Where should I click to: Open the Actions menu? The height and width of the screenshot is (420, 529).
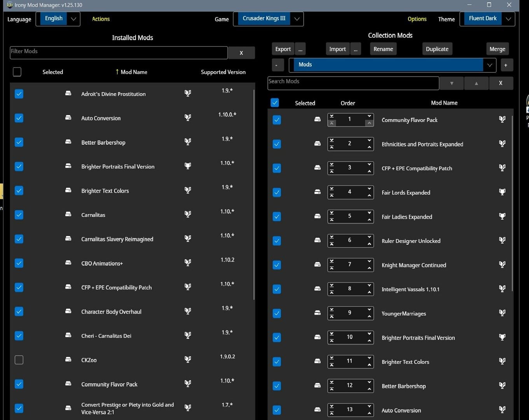(101, 19)
